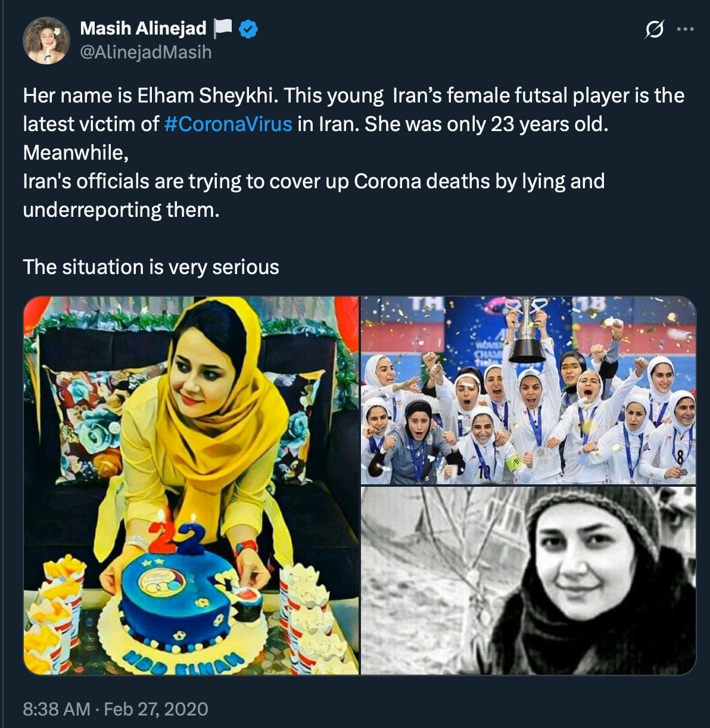Click the Feb 27, 2020 date

[x=156, y=709]
